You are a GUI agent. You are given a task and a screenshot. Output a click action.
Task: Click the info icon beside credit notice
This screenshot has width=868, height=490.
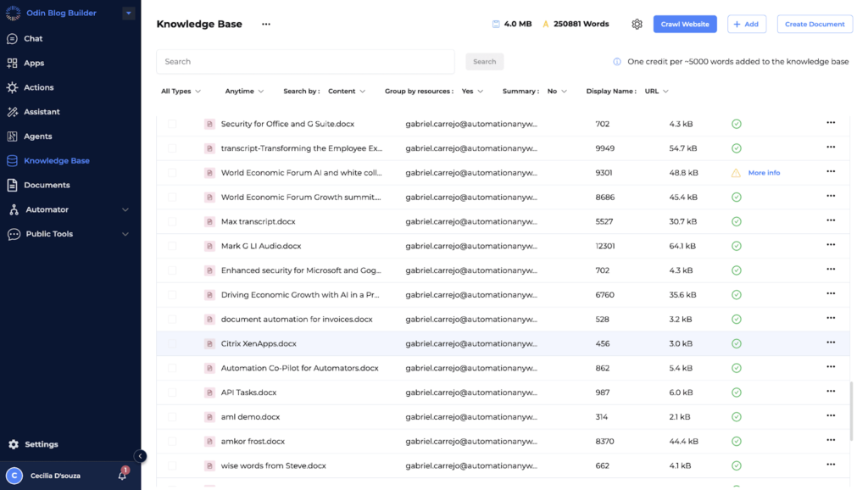coord(617,62)
